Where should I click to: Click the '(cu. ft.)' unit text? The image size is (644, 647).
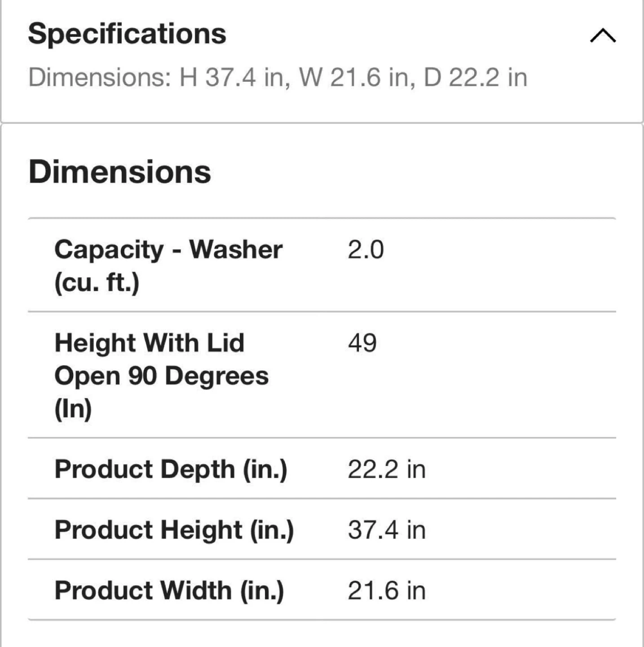pos(97,282)
